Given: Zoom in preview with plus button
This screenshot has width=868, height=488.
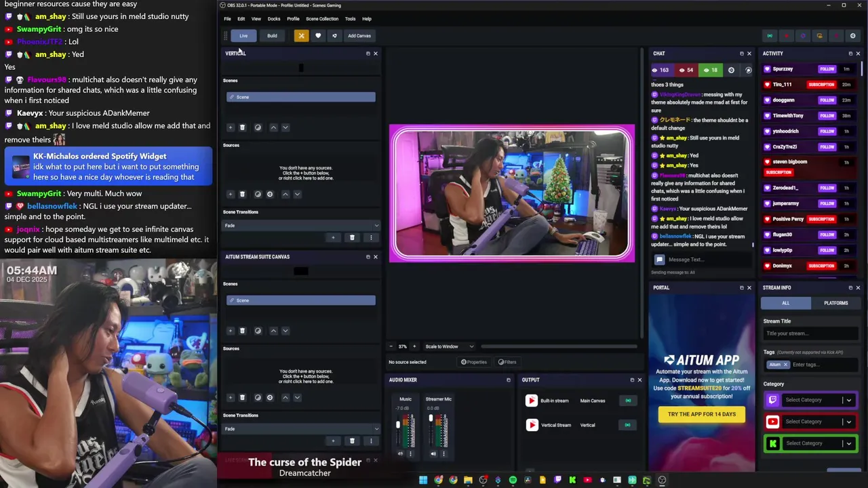Looking at the screenshot, I should (414, 346).
